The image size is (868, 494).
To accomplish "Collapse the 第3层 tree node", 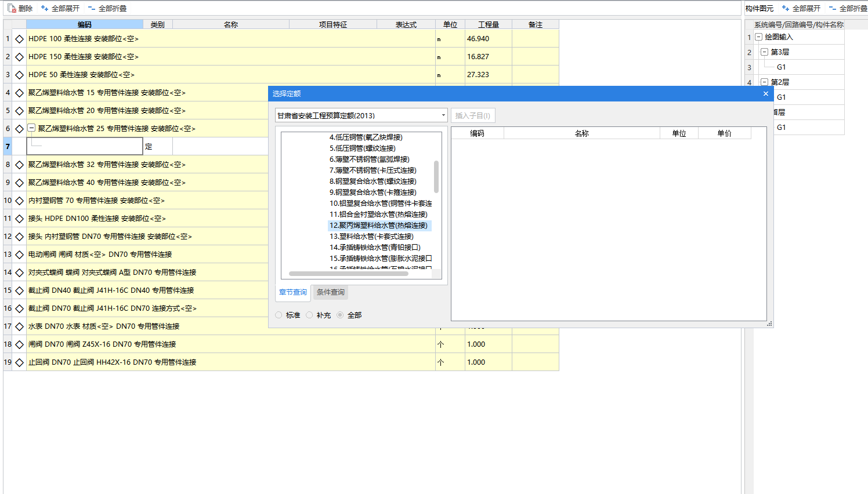I will pos(764,52).
